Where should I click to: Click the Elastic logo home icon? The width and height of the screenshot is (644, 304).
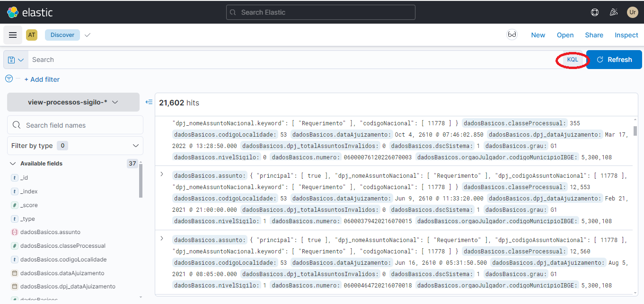[x=13, y=12]
